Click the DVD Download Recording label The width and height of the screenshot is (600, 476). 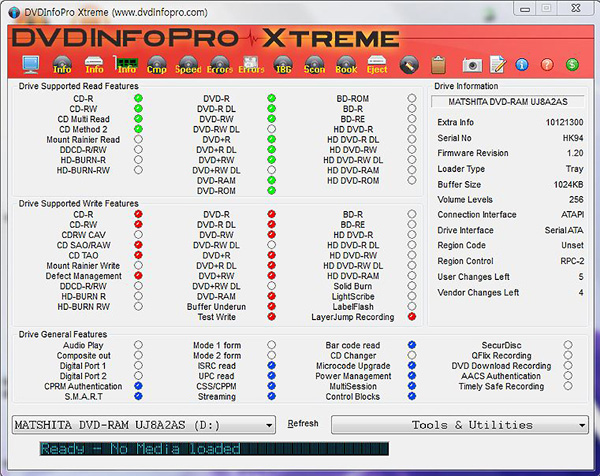(x=501, y=366)
